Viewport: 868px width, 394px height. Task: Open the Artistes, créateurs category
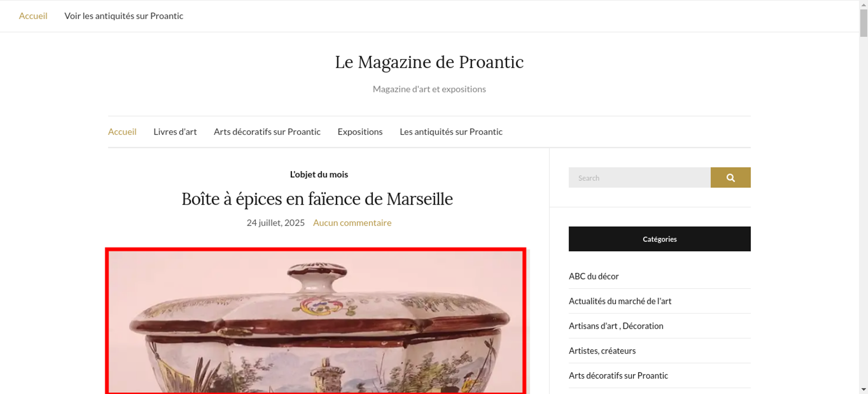pyautogui.click(x=602, y=351)
